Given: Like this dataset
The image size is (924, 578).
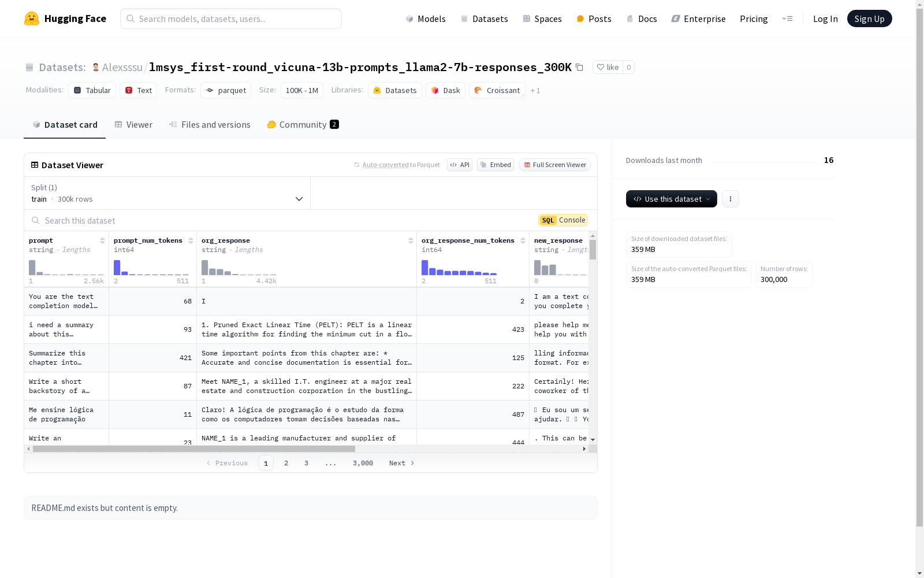Looking at the screenshot, I should (x=608, y=67).
